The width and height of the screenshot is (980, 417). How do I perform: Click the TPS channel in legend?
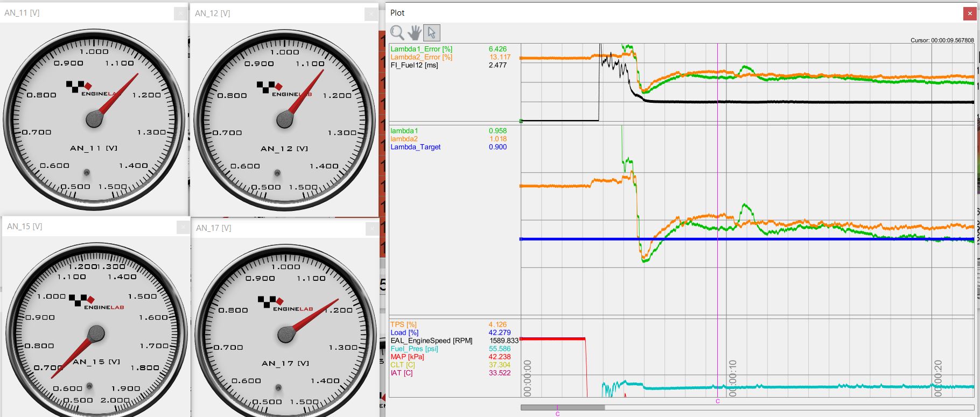(403, 324)
